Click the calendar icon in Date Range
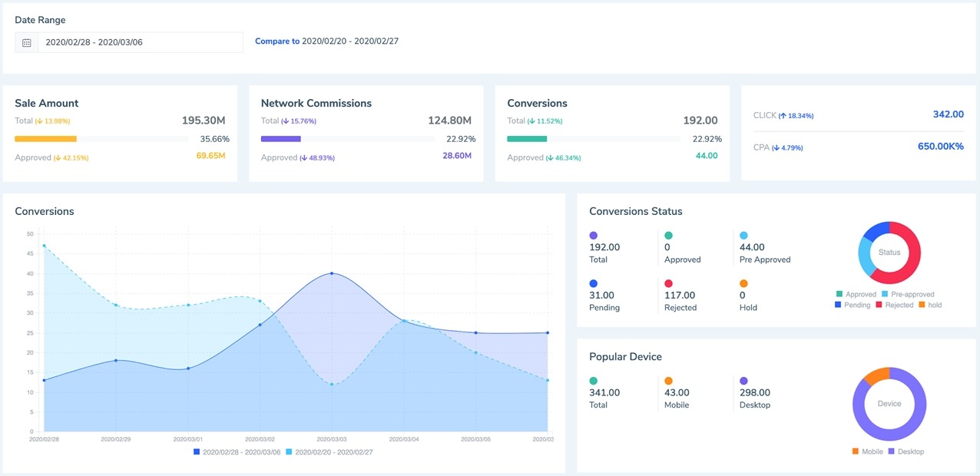The width and height of the screenshot is (980, 476). click(27, 43)
